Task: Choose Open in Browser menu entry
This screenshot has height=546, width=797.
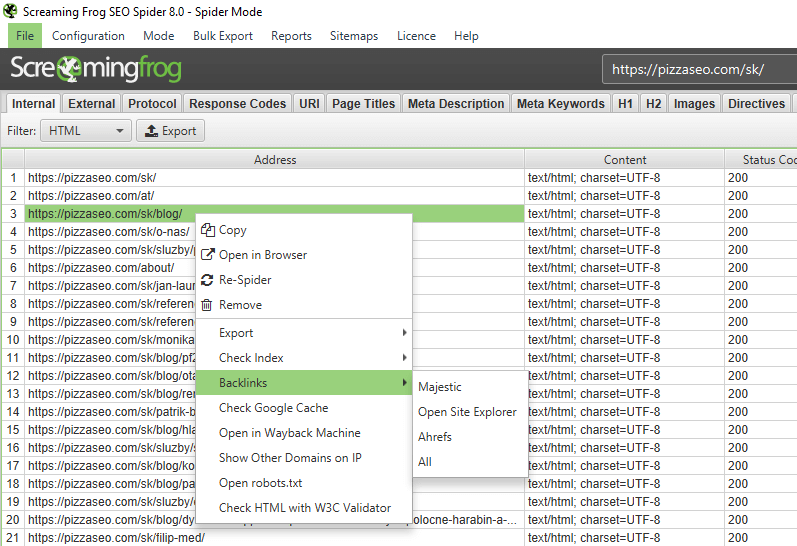Action: click(303, 255)
